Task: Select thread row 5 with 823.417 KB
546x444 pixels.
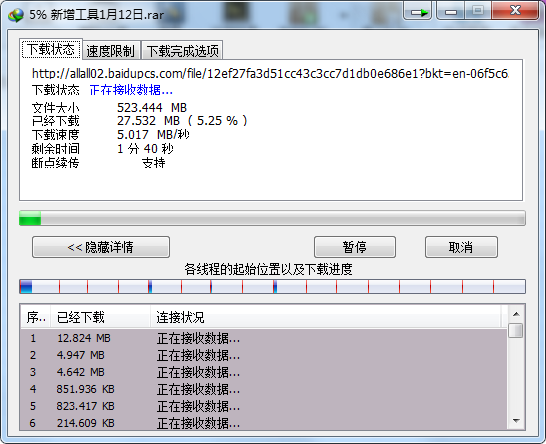Action: point(264,406)
